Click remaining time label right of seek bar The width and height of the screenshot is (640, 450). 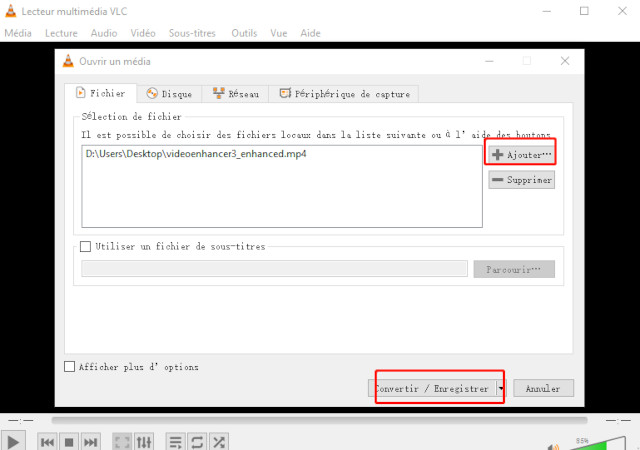pos(618,420)
